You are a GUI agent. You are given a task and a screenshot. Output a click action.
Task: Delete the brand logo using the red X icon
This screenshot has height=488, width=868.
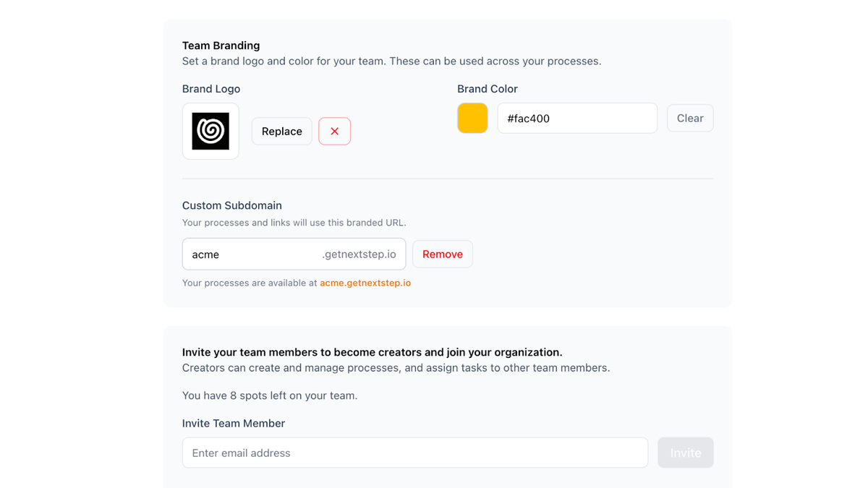pos(334,131)
